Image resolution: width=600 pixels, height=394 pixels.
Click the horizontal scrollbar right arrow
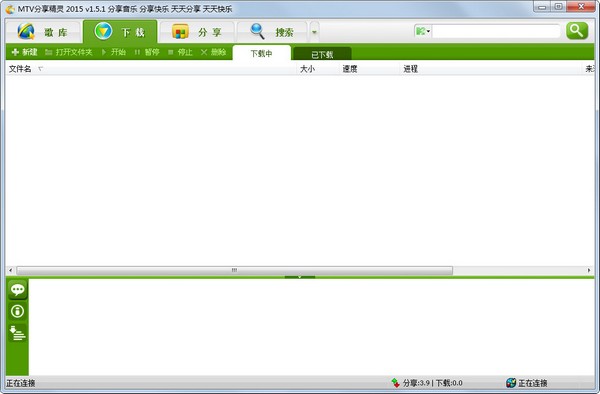click(x=589, y=270)
